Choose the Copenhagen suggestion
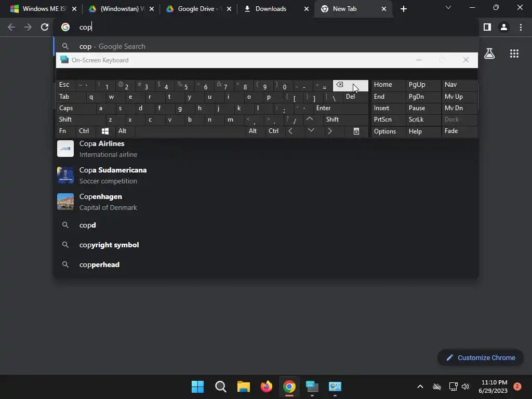The width and height of the screenshot is (532, 399). (x=267, y=202)
